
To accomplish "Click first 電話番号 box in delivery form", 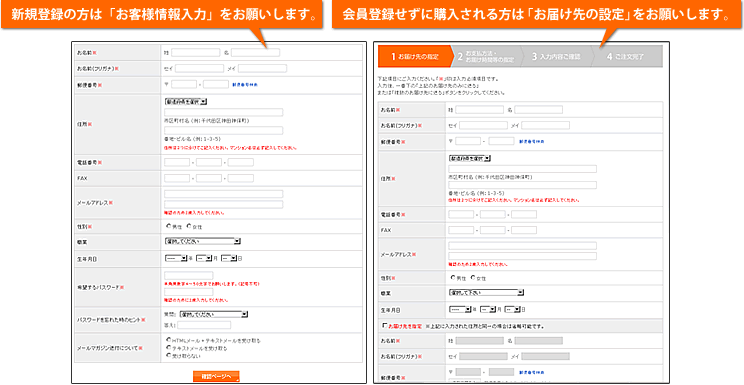I will [461, 215].
